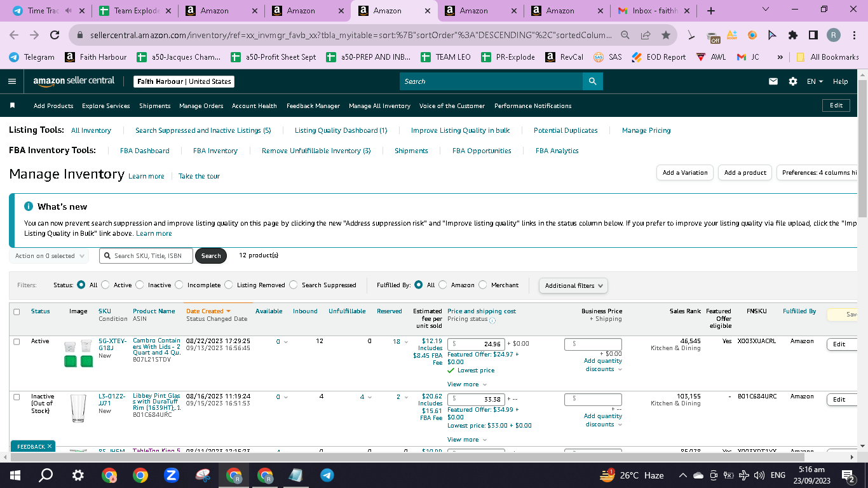
Task: Open the Seller Central messages envelope
Action: (773, 81)
